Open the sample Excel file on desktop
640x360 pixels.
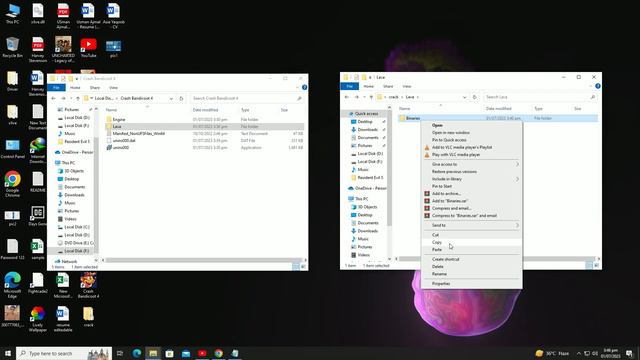[38, 249]
